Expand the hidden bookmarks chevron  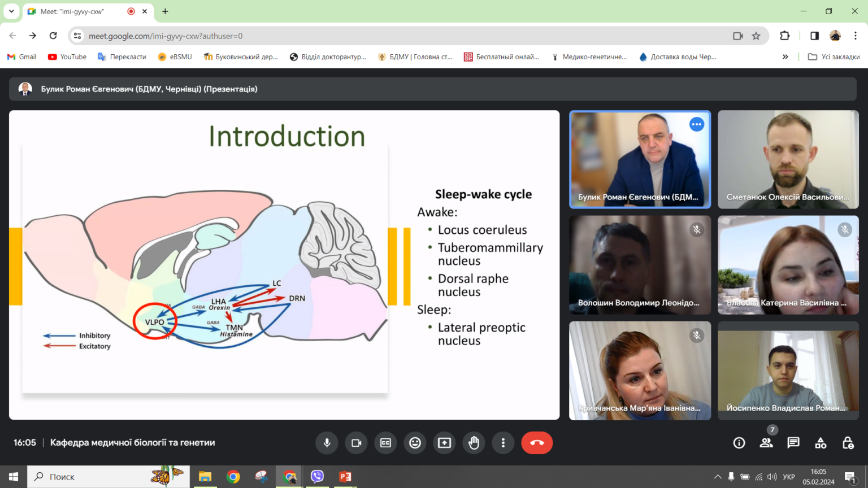click(785, 56)
